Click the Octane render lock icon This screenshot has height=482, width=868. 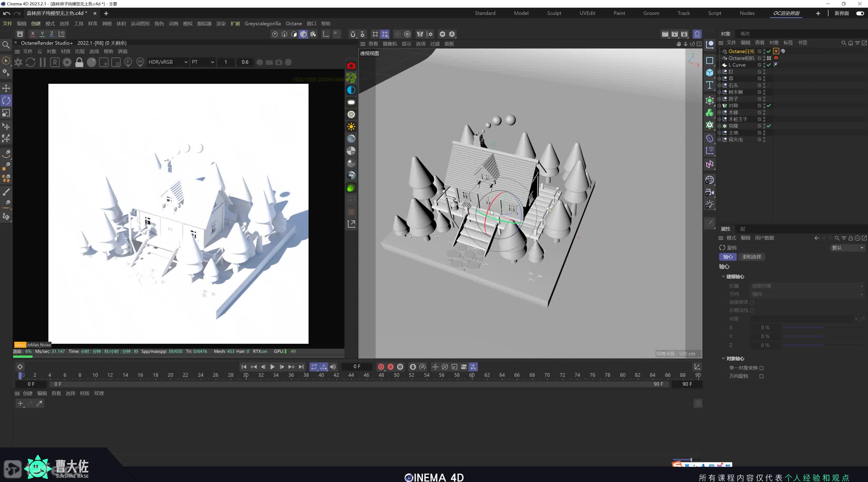pos(79,62)
